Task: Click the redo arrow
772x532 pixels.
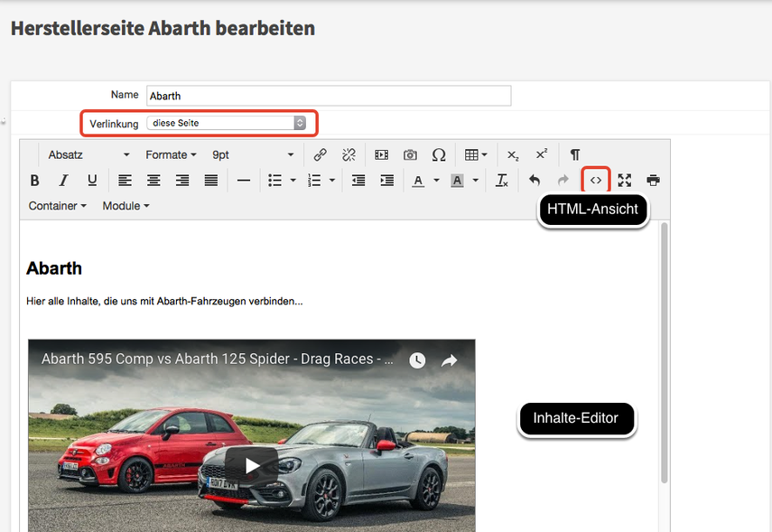Action: click(x=562, y=180)
